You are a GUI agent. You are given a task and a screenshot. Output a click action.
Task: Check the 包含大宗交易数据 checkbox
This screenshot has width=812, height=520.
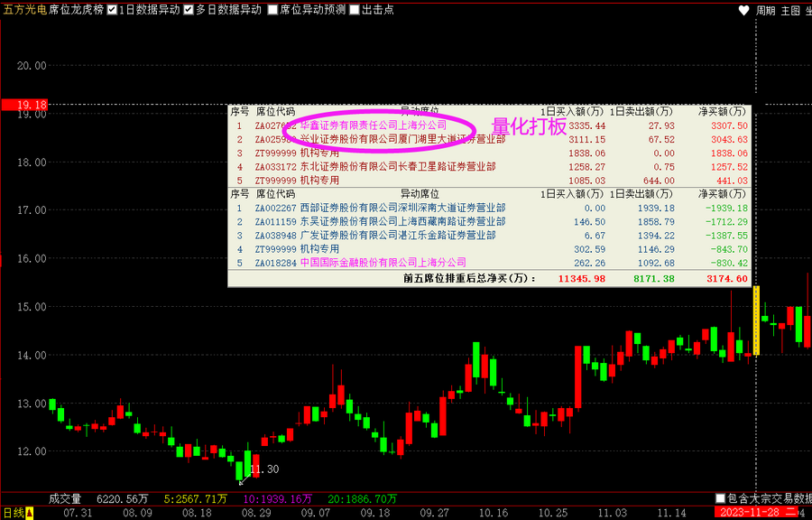[720, 498]
